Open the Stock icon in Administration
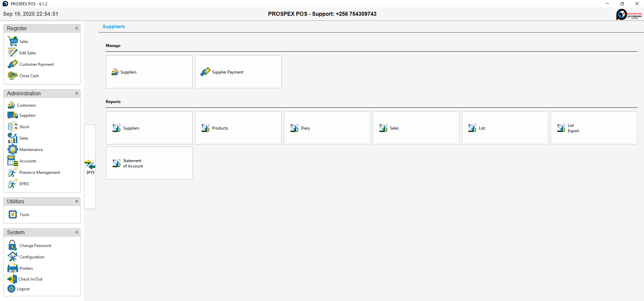644x301 pixels. point(13,127)
